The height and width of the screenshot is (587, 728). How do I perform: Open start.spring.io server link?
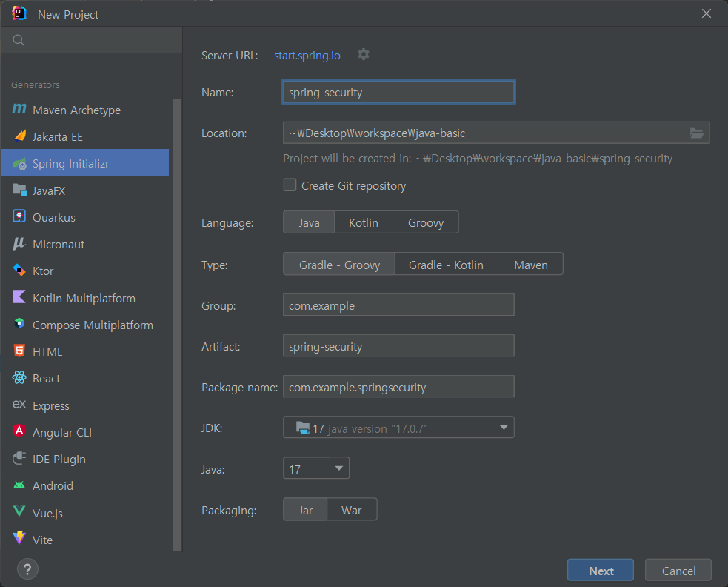[x=307, y=56]
